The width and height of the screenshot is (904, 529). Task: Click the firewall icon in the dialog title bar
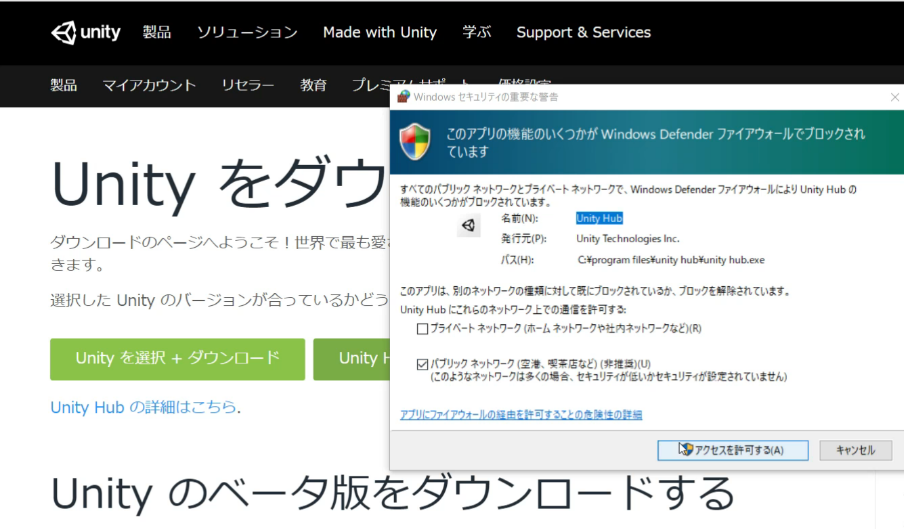[x=404, y=97]
